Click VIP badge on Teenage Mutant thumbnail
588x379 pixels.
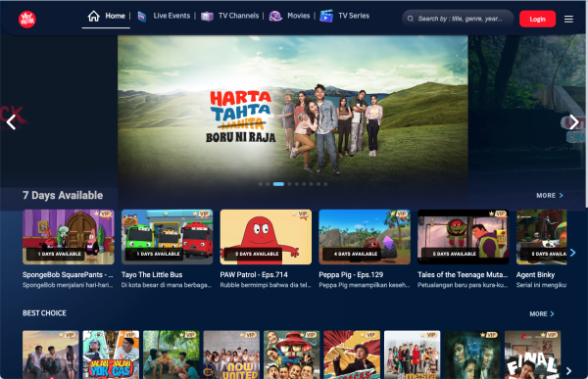point(499,213)
